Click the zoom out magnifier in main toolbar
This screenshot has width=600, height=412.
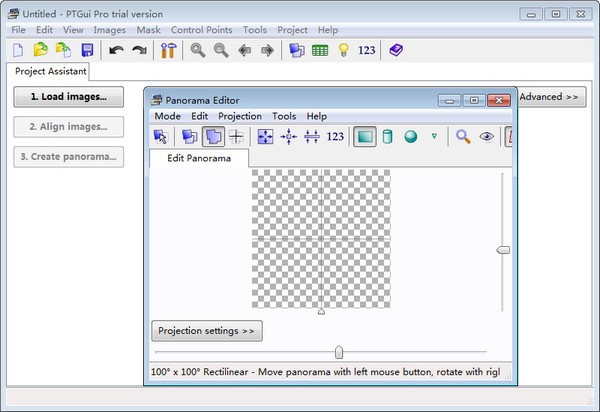click(x=221, y=50)
